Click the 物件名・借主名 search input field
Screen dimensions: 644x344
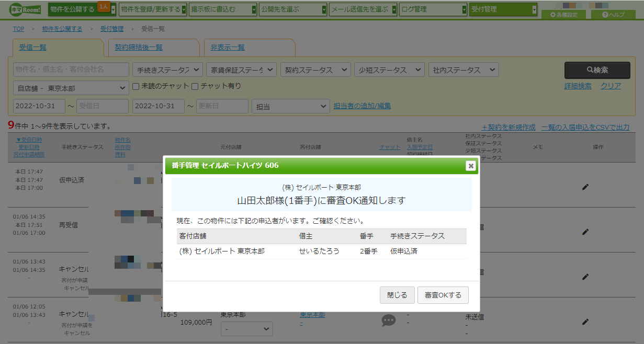tap(71, 70)
